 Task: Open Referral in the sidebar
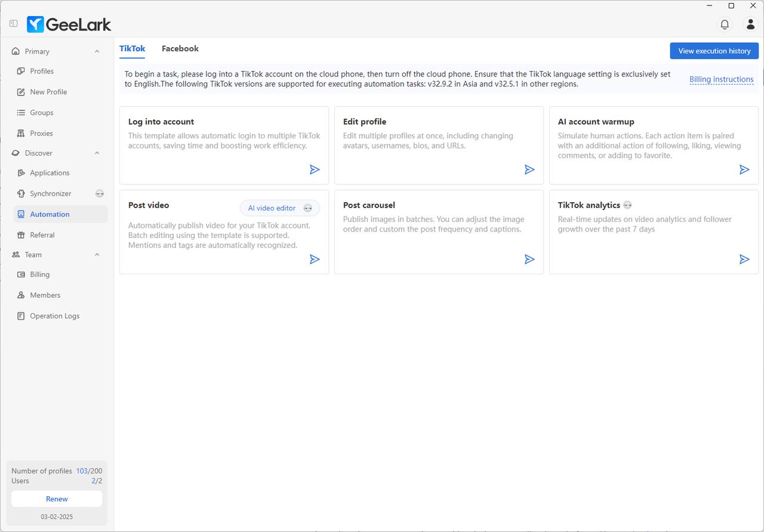[x=60, y=235]
